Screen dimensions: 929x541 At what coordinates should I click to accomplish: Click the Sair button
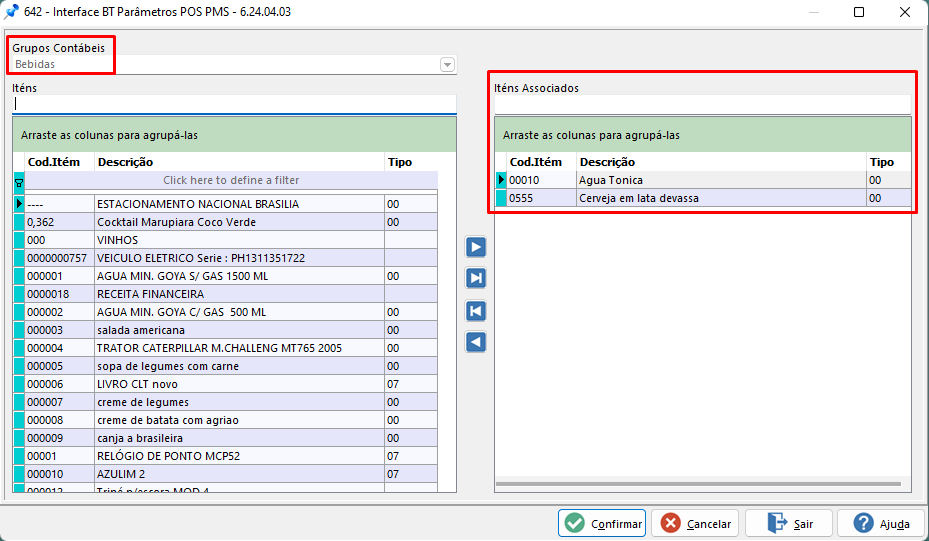click(x=789, y=523)
